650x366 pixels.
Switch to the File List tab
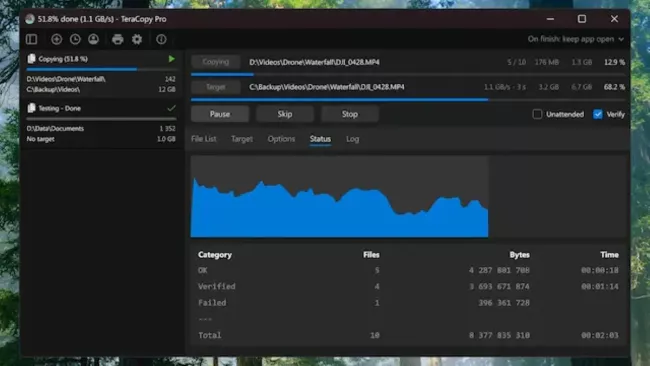pyautogui.click(x=204, y=139)
